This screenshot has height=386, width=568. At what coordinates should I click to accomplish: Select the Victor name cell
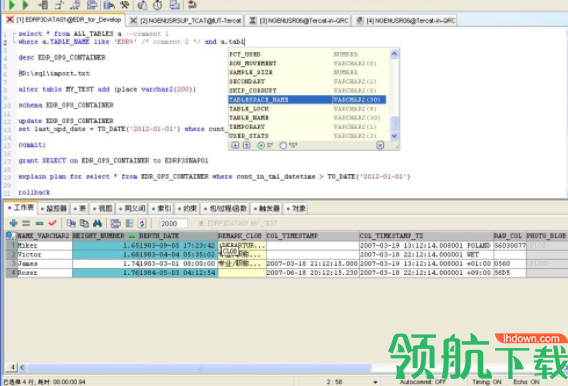[44, 255]
